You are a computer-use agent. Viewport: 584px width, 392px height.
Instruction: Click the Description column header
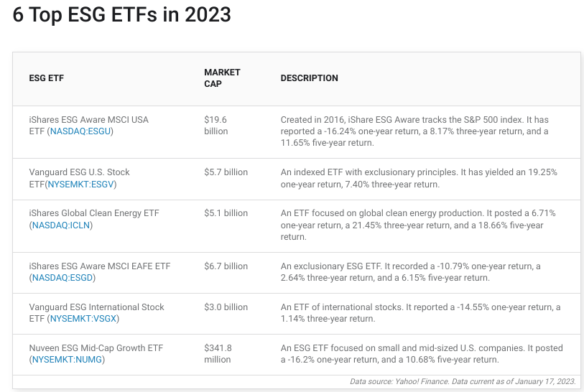[x=309, y=78]
